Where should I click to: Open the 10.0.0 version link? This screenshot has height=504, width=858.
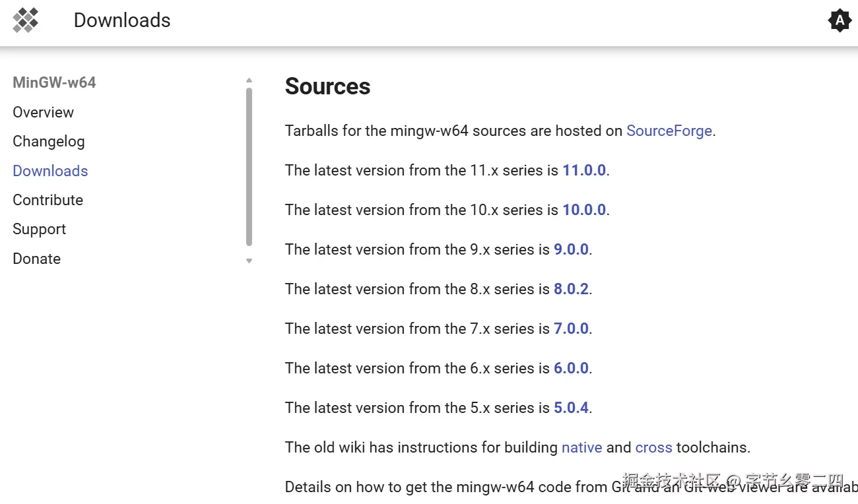click(583, 210)
